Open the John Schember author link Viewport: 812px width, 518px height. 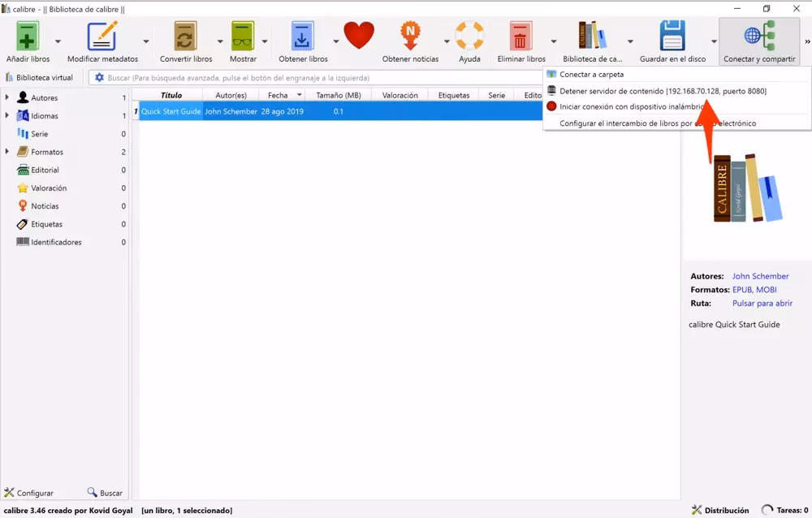pos(760,276)
